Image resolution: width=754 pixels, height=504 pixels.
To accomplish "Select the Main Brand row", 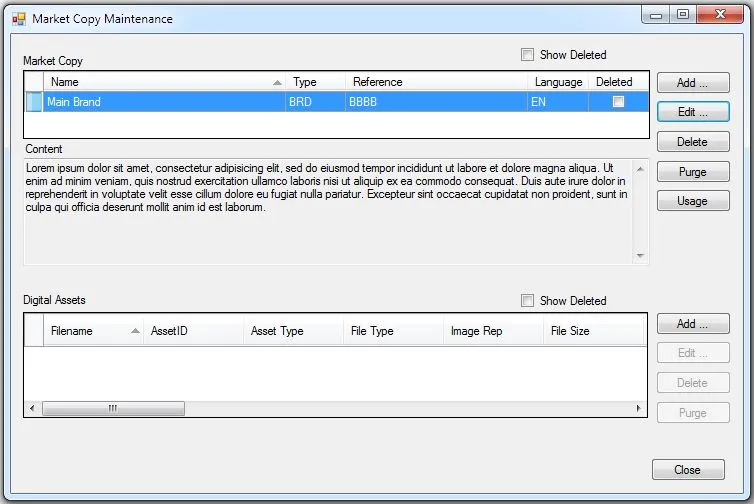I will click(x=160, y=102).
